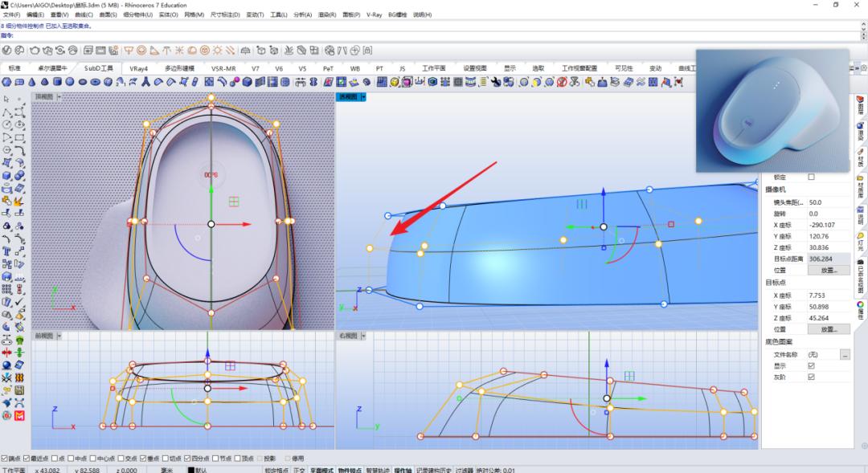This screenshot has width=868, height=473.
Task: Toggle 智慧轨迹 in the status bar
Action: coord(376,471)
